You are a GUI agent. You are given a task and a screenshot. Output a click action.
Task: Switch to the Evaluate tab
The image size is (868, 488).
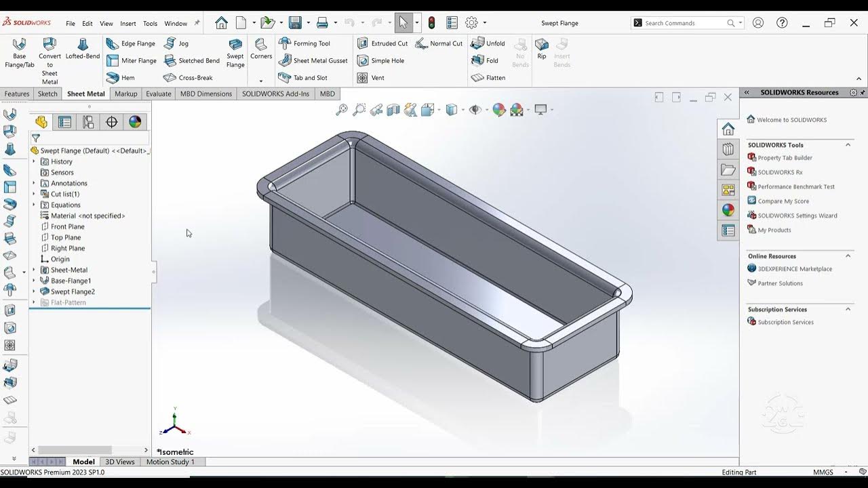159,94
